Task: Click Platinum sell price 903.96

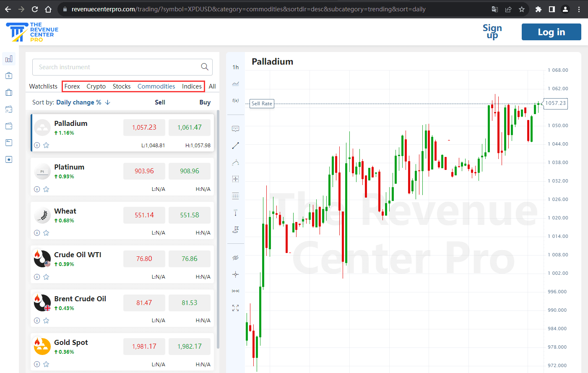Action: point(144,171)
